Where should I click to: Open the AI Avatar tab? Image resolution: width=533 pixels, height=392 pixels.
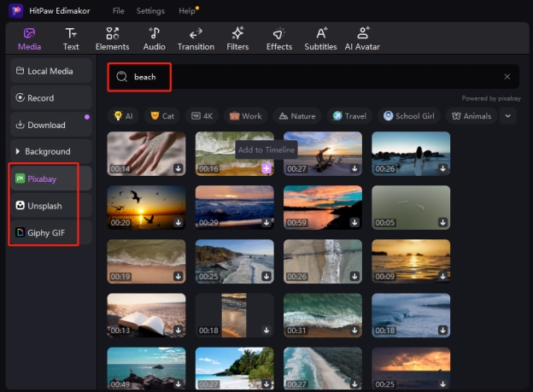click(x=362, y=39)
